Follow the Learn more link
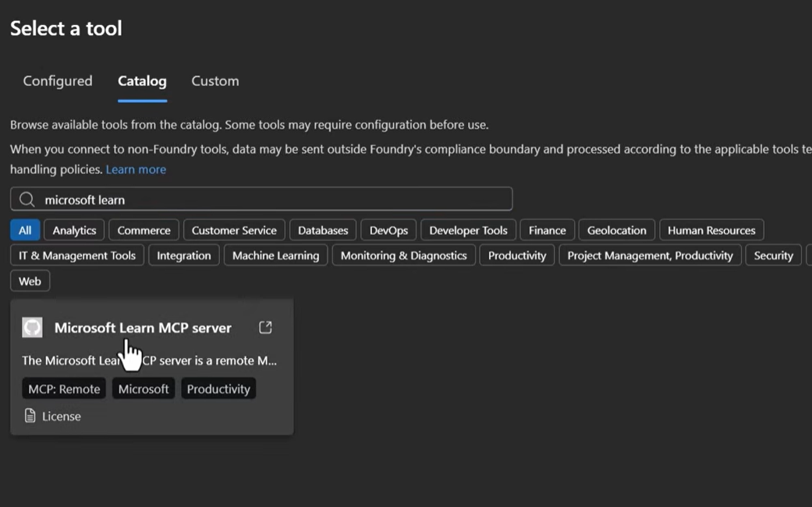The image size is (812, 507). click(x=136, y=169)
